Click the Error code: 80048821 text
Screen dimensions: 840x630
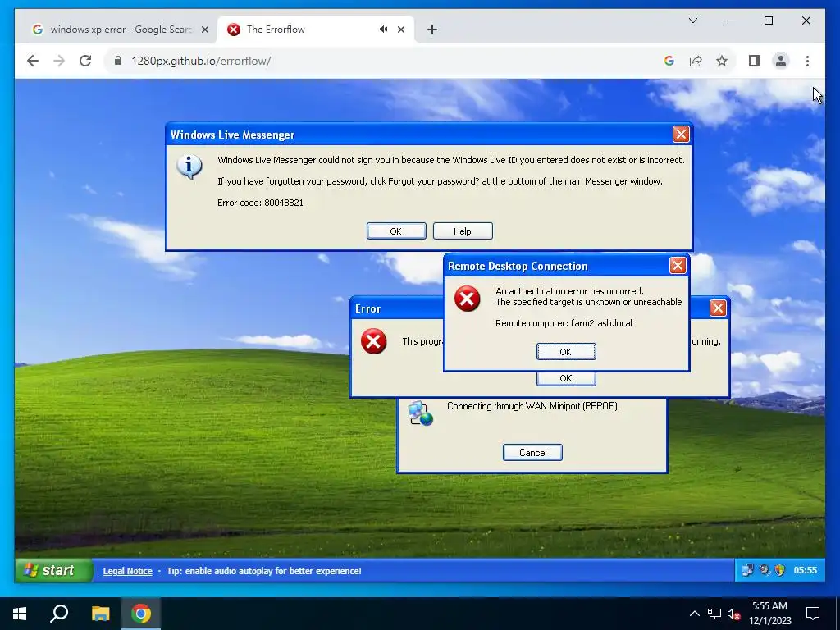(x=260, y=203)
